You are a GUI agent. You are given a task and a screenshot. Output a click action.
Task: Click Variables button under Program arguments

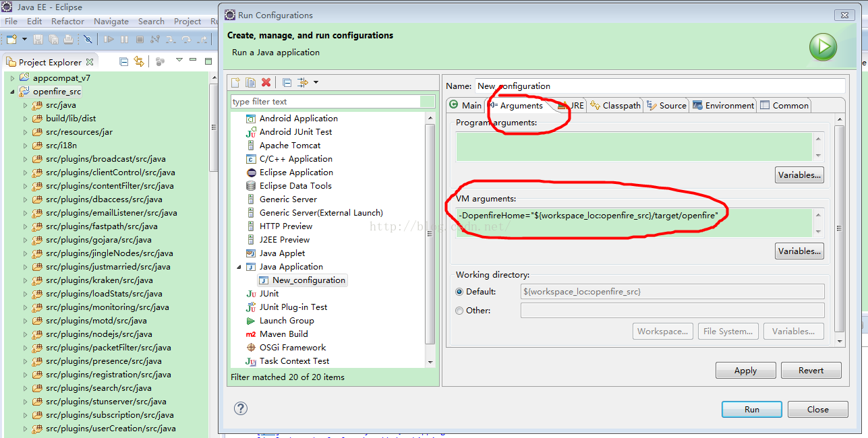pos(799,175)
